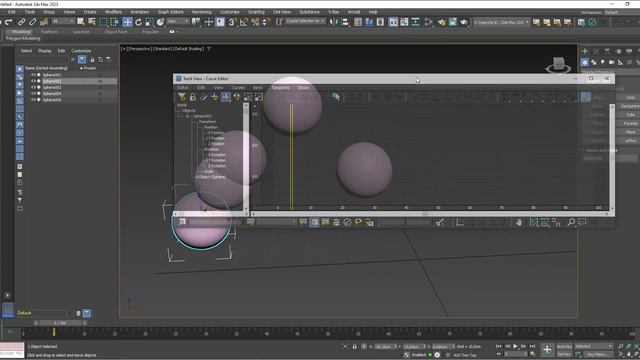Open Curves menu in Curve Editor
The height and width of the screenshot is (360, 640).
[x=238, y=88]
